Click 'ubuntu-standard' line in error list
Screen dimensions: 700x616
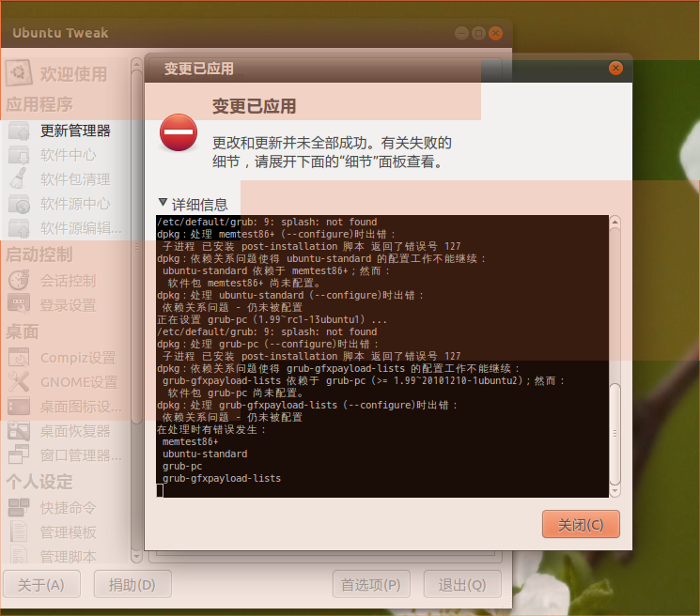(205, 454)
